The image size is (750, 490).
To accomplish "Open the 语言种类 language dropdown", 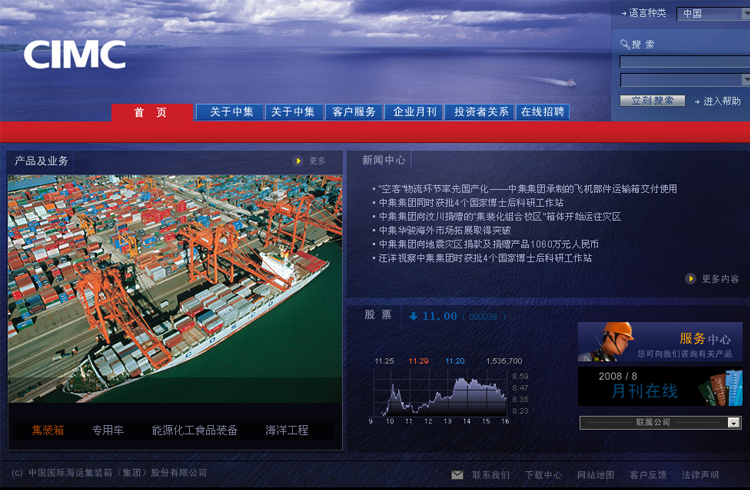I will coord(713,14).
